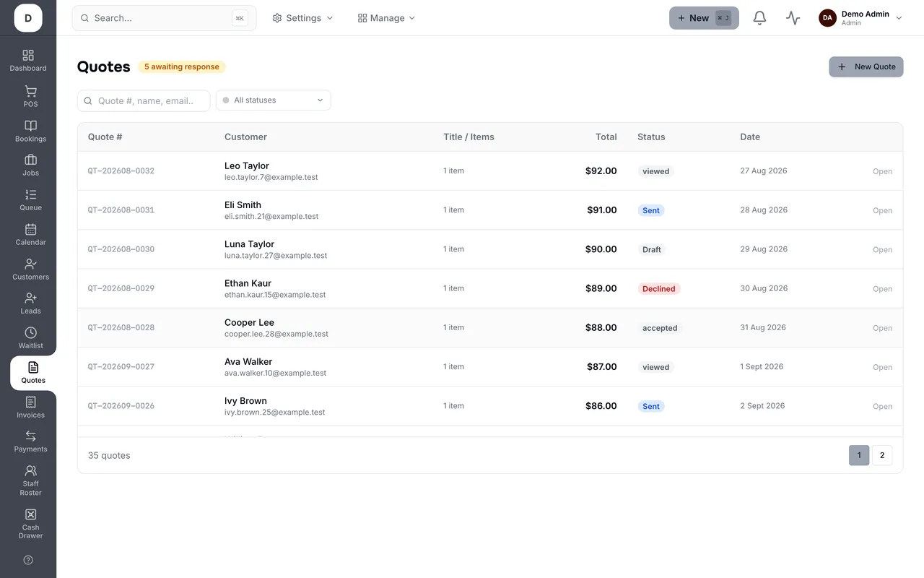Click the New Quote button

pos(866,66)
